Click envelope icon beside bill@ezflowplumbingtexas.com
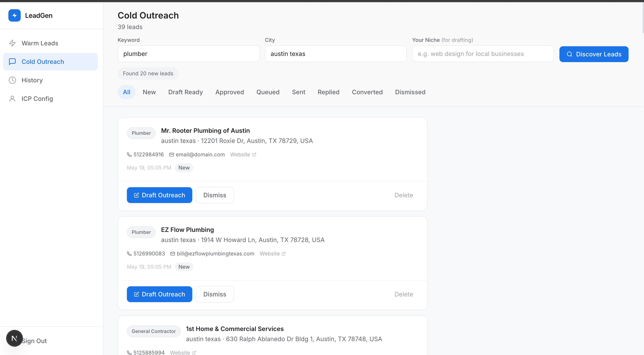Viewport: 644px width, 355px height. (x=172, y=254)
